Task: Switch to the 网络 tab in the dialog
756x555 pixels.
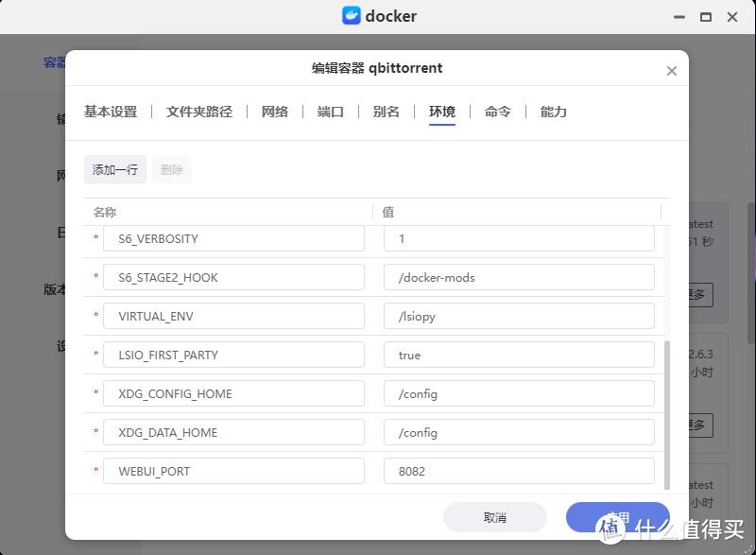Action: pos(275,111)
